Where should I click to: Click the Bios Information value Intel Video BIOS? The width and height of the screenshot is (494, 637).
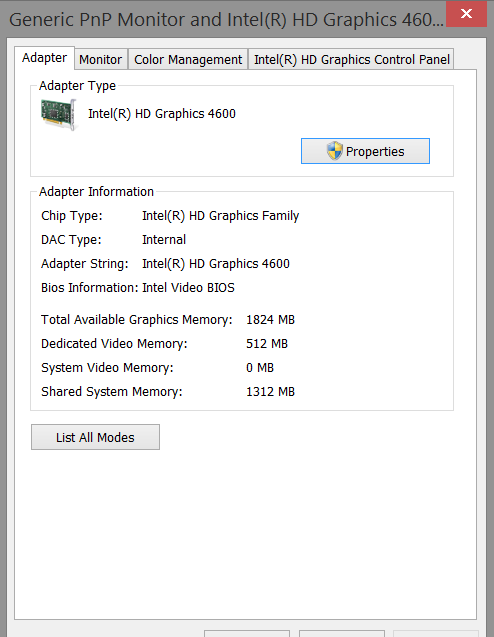pyautogui.click(x=188, y=288)
